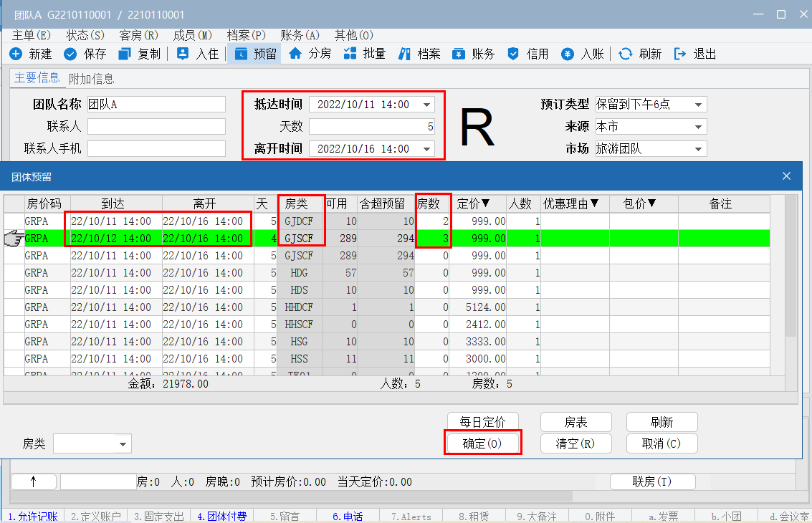Click the 信用 (Credit) shield icon

513,54
